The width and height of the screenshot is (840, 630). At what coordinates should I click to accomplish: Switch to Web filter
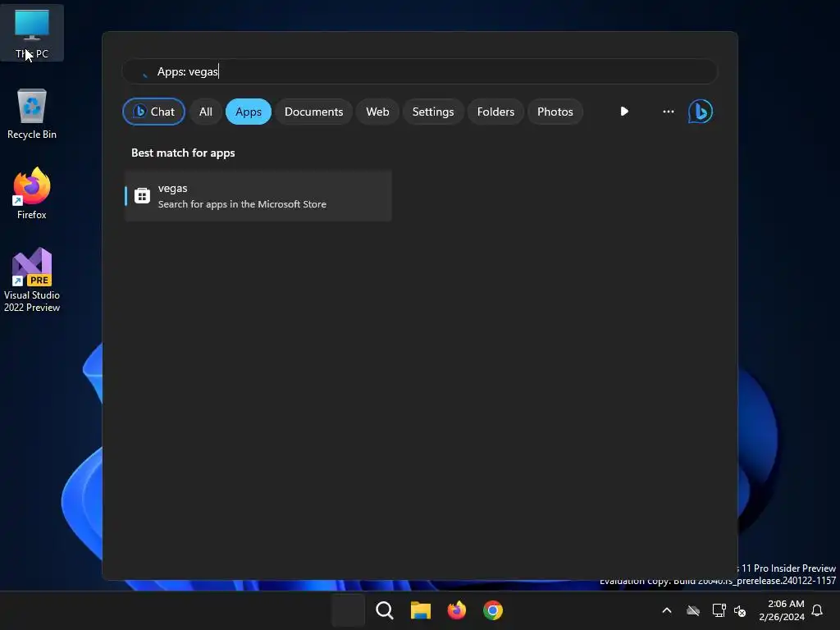tap(377, 112)
